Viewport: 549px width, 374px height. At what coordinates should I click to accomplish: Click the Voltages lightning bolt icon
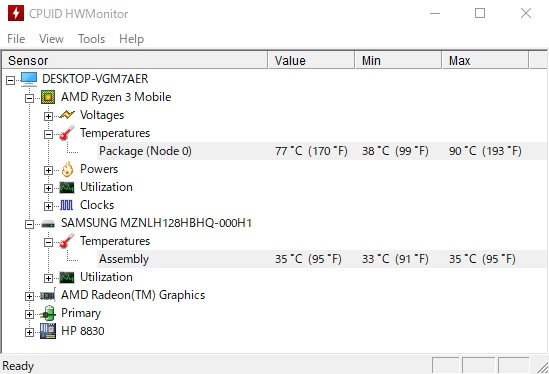(x=67, y=115)
